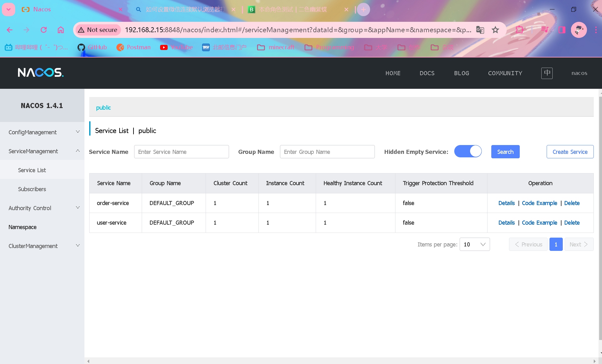Open Code Example for order-service
The height and width of the screenshot is (364, 602).
pyautogui.click(x=540, y=203)
